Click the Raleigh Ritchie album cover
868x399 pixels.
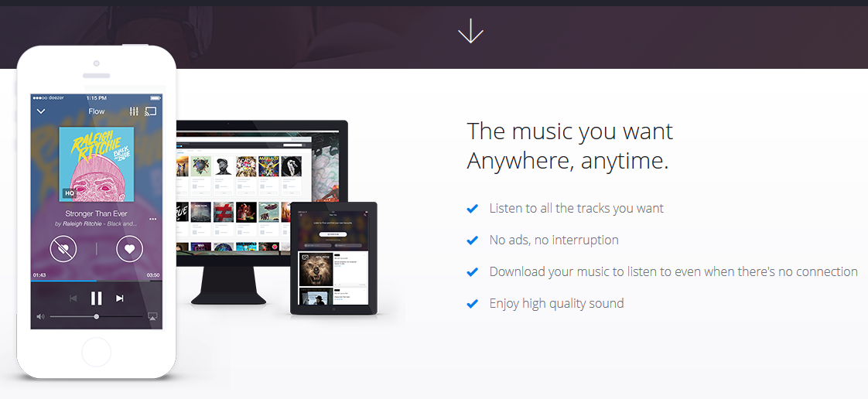pyautogui.click(x=97, y=165)
